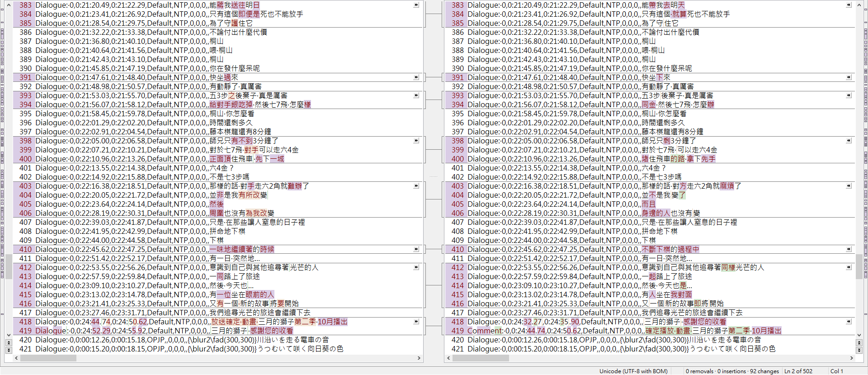The width and height of the screenshot is (868, 375).
Task: Jump to previous difference in left pane
Action: click(9, 343)
